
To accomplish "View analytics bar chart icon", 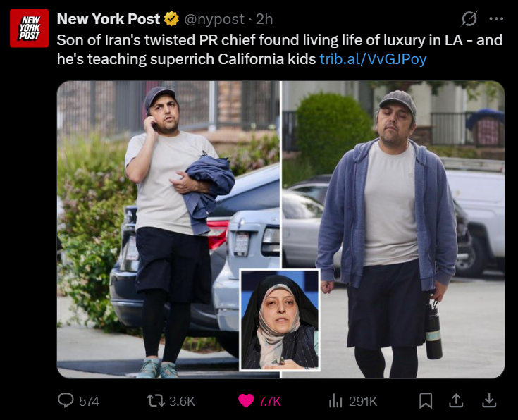I will coord(335,401).
